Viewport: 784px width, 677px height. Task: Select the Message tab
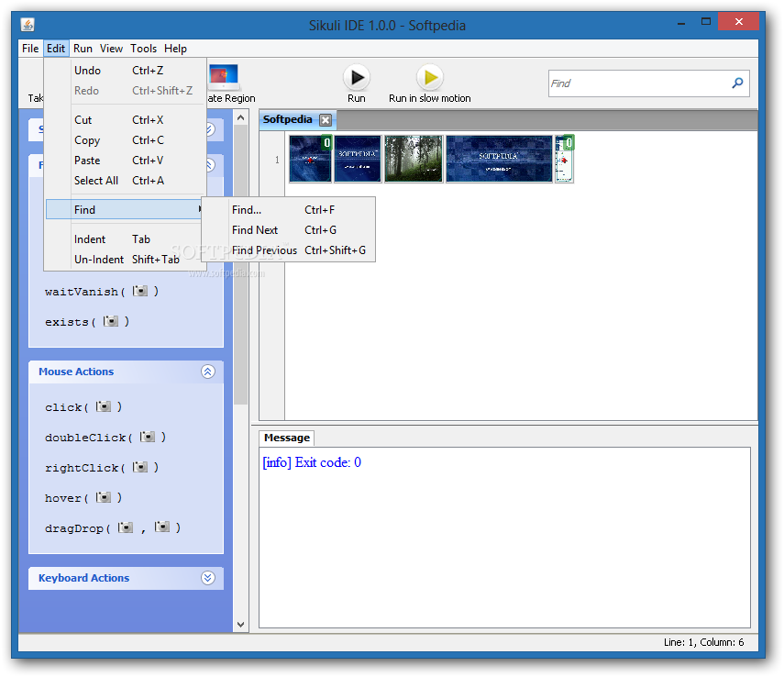(x=286, y=438)
